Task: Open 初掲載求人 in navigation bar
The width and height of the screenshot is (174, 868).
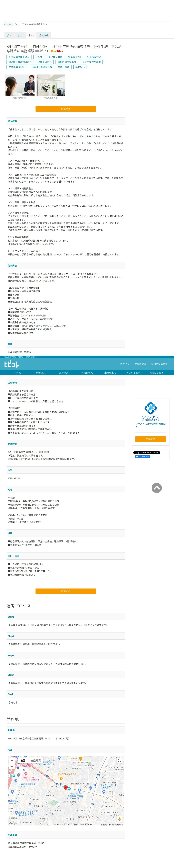Action: [x=87, y=373]
